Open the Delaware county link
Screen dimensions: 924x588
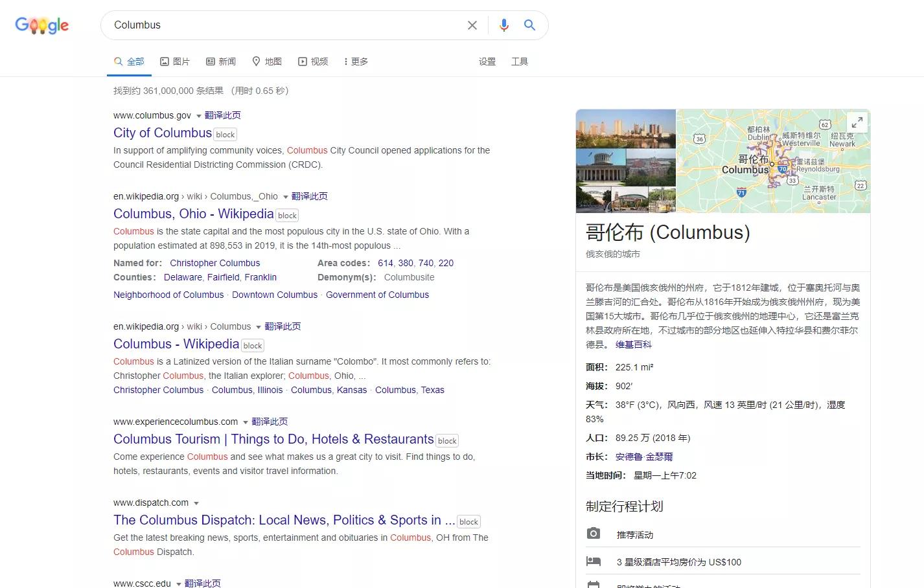[183, 277]
